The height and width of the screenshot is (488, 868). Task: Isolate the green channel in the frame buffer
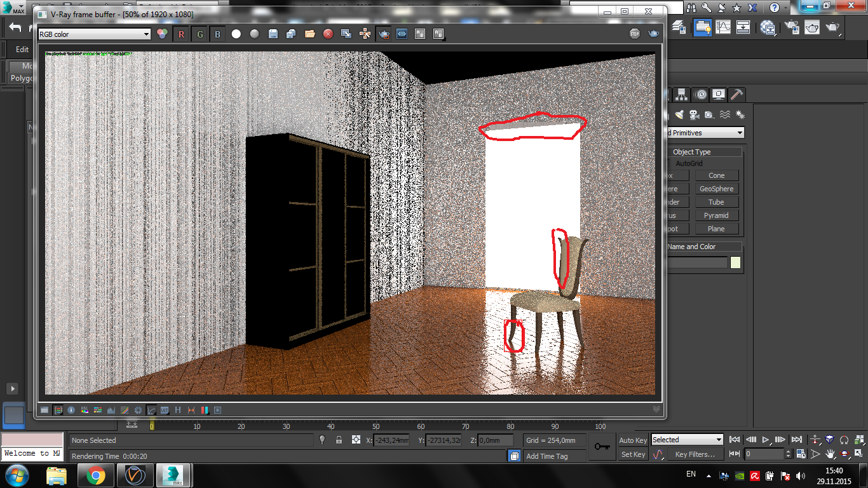coord(200,34)
